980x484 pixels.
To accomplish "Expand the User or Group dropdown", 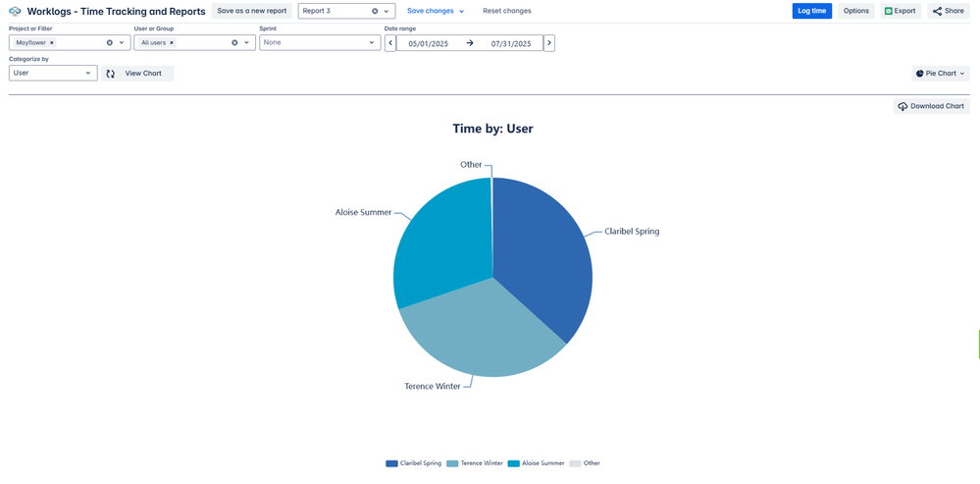I will [x=246, y=42].
